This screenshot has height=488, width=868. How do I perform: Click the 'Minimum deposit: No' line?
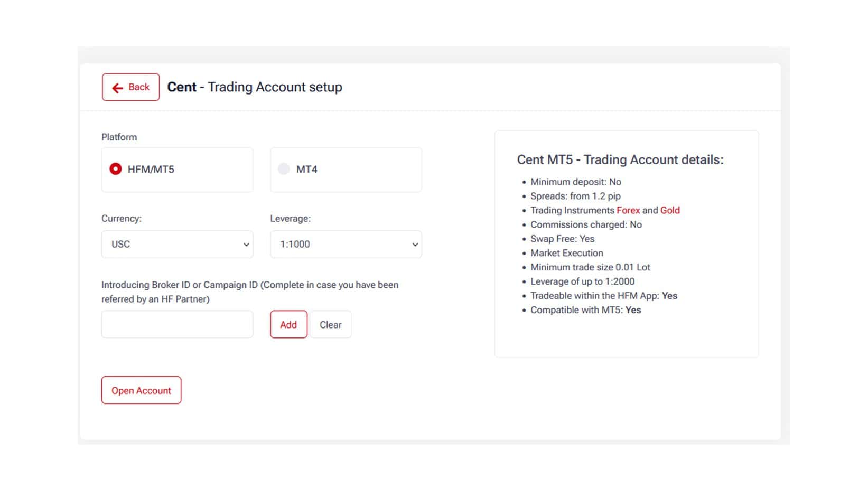[576, 182]
